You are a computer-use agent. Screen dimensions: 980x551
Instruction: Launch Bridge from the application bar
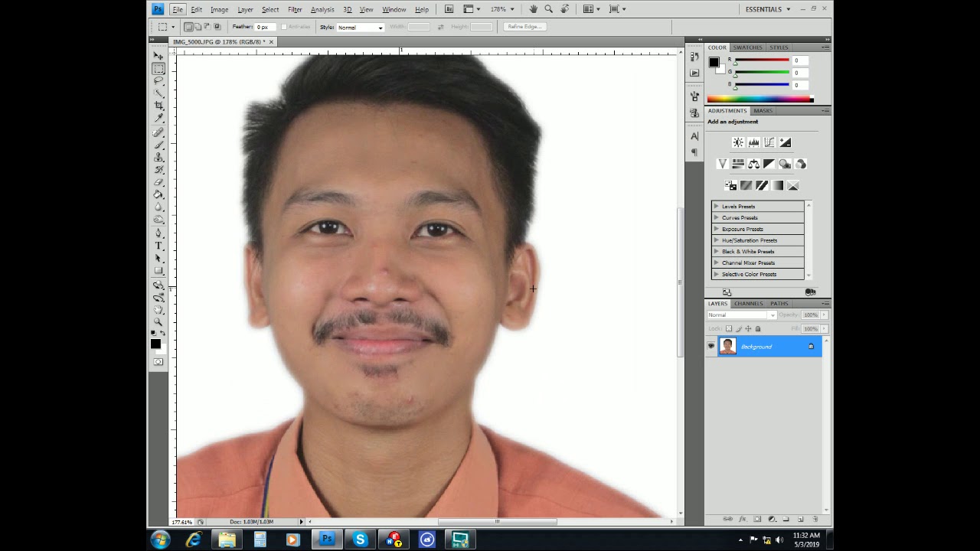coord(449,9)
